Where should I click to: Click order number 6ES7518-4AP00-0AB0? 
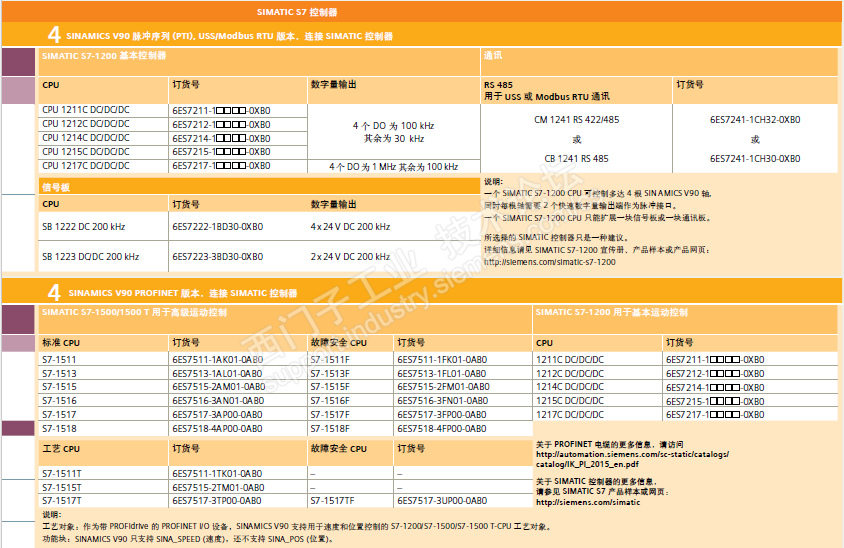click(x=217, y=429)
